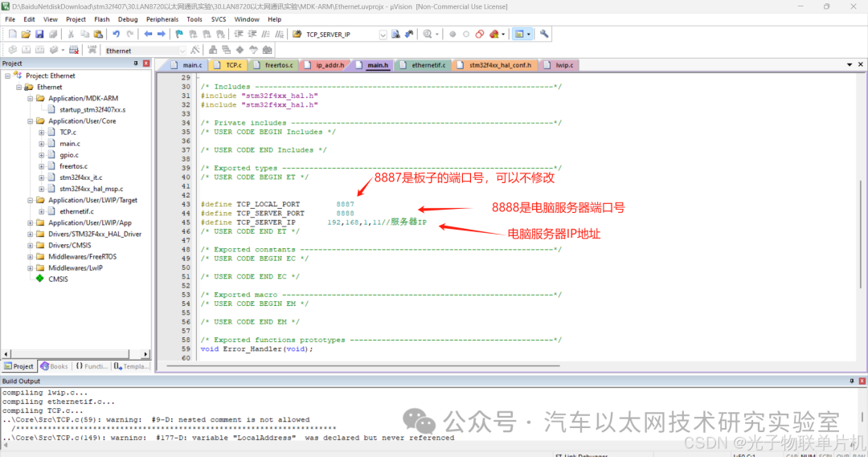The height and width of the screenshot is (457, 868).
Task: Pin the Project panel
Action: (136, 63)
